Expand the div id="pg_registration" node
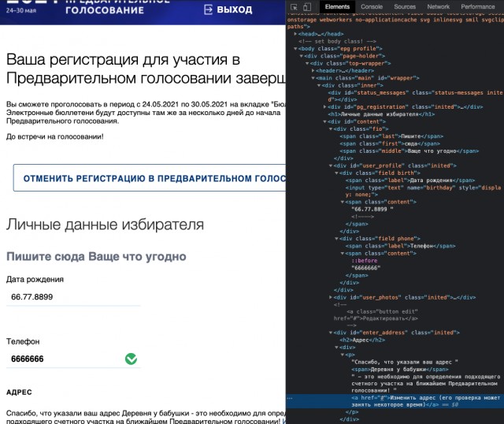Image resolution: width=504 pixels, height=424 pixels. coord(324,107)
